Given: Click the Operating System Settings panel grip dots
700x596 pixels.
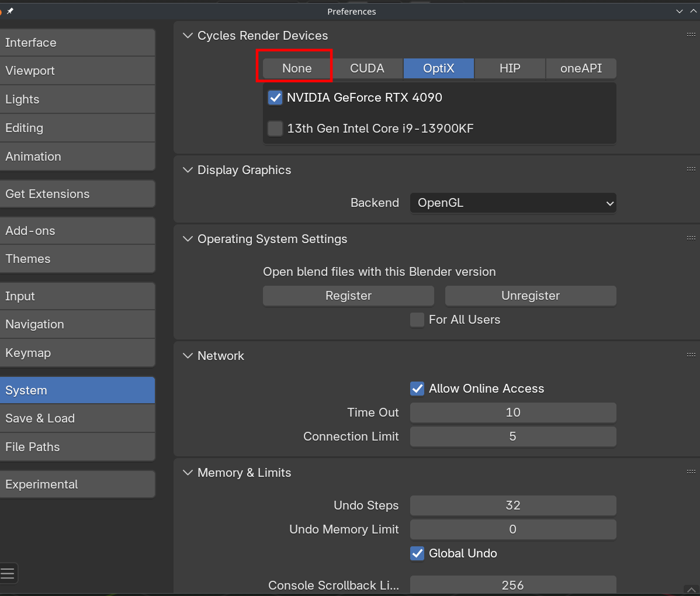Looking at the screenshot, I should [x=691, y=238].
